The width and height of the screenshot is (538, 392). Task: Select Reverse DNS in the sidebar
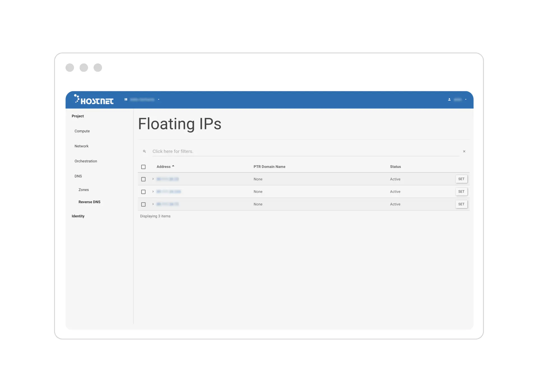[89, 202]
